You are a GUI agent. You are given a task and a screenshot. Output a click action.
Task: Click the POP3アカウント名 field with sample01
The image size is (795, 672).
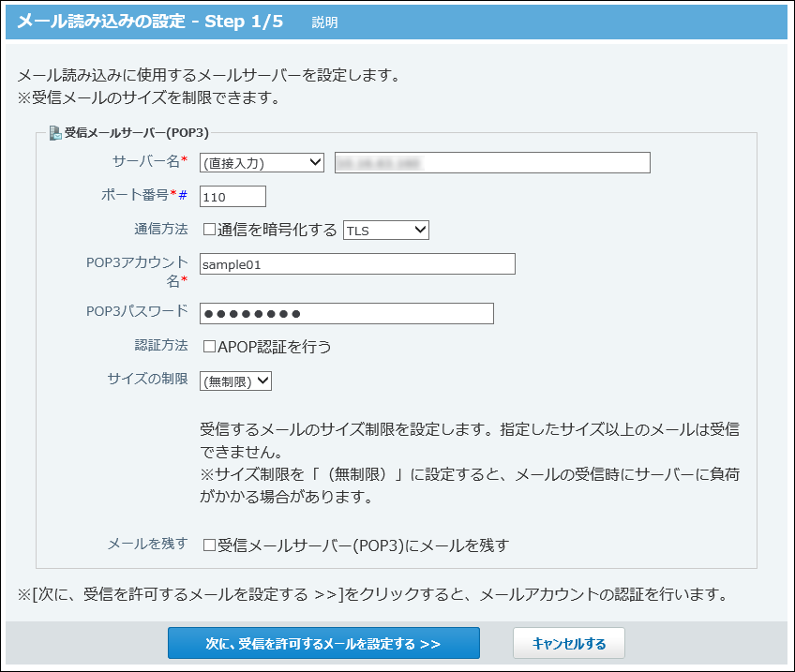357,264
